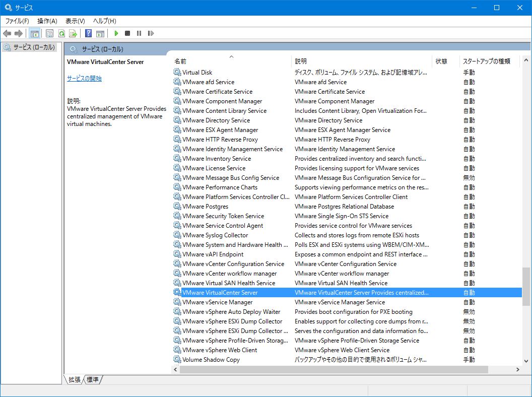
Task: Select the VMware Virtual SAN Health Service name
Action: click(229, 283)
